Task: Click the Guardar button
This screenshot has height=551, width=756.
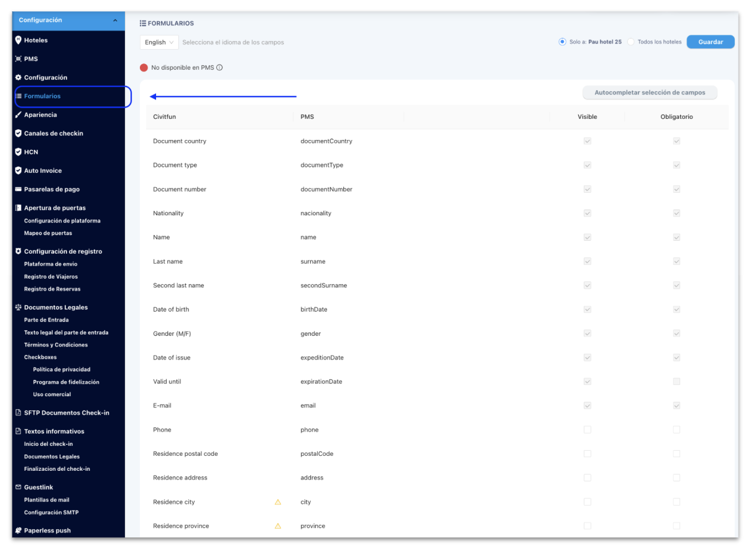Action: point(710,42)
